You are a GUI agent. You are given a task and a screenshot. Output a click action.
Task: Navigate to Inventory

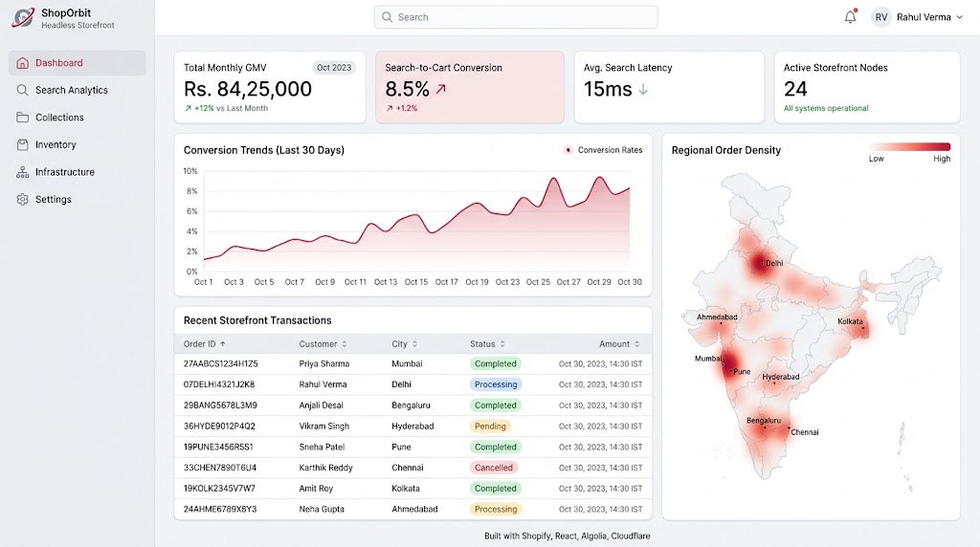tap(78, 144)
